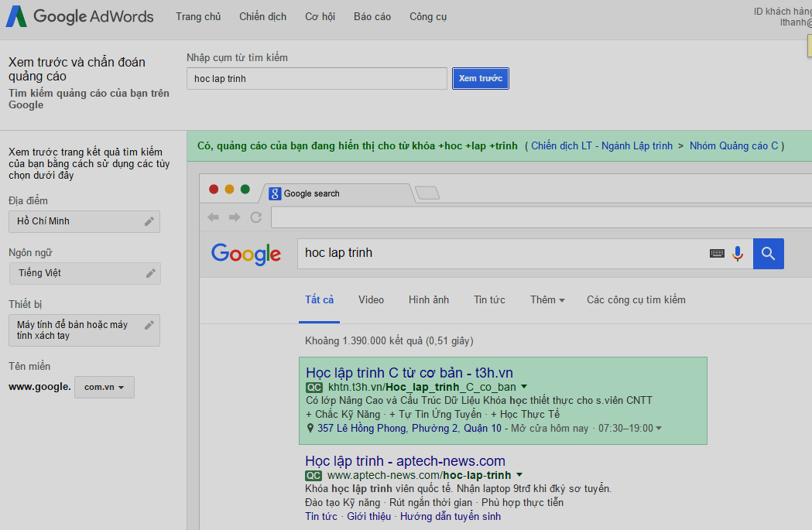Click the QC badge on aptech-news ad

pyautogui.click(x=313, y=476)
